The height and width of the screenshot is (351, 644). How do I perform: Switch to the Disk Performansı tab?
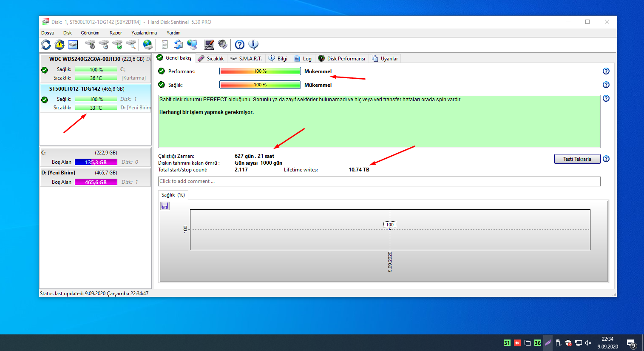point(342,59)
